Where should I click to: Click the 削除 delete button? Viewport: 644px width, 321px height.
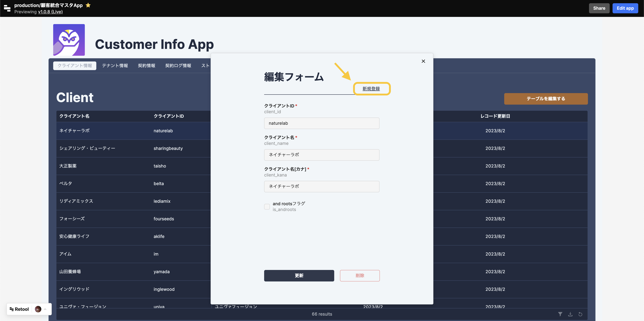[360, 276]
